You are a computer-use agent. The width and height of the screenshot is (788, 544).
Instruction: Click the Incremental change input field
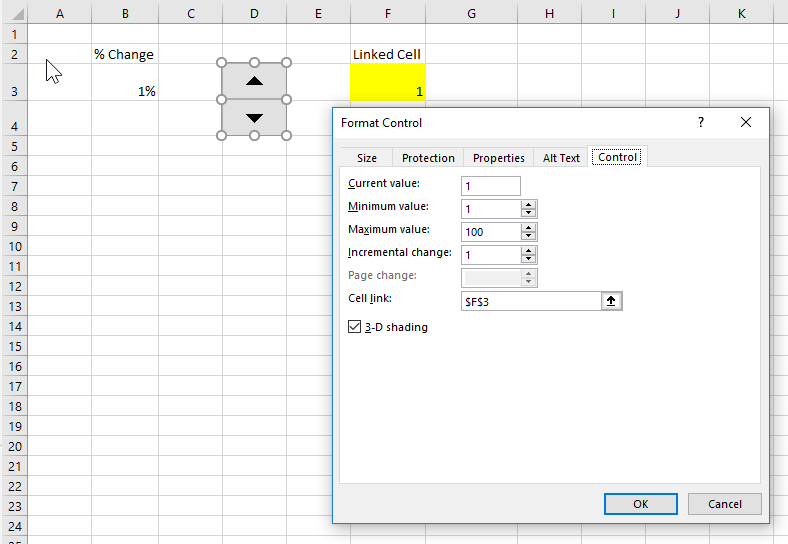pyautogui.click(x=491, y=255)
